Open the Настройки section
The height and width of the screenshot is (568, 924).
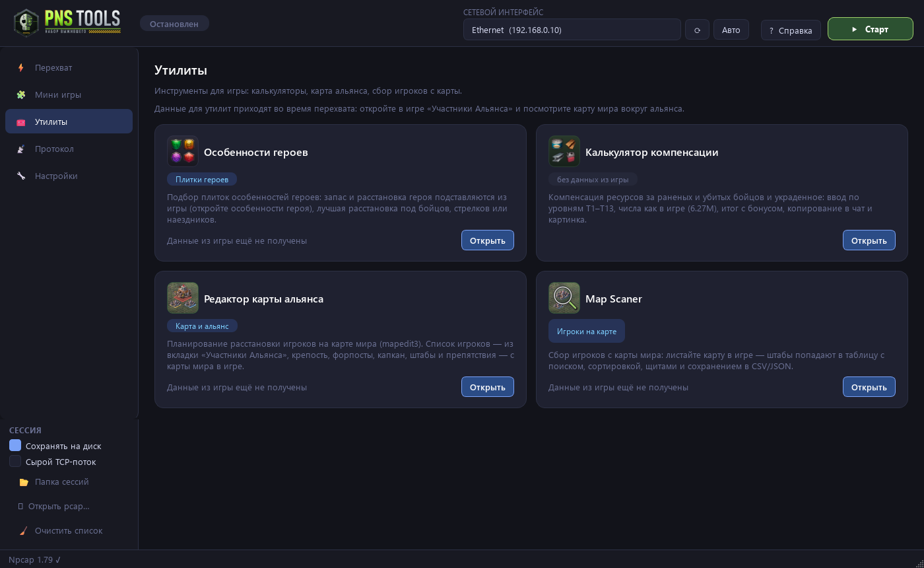[x=69, y=176]
